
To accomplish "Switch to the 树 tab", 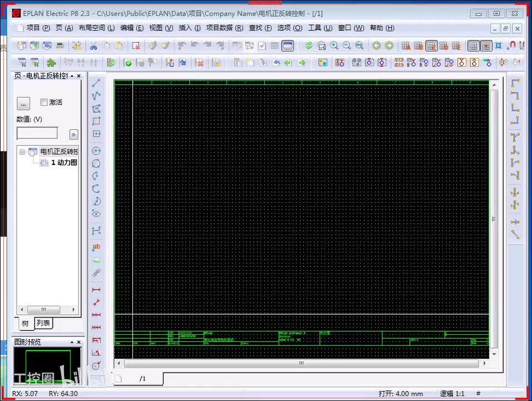I will (x=25, y=324).
